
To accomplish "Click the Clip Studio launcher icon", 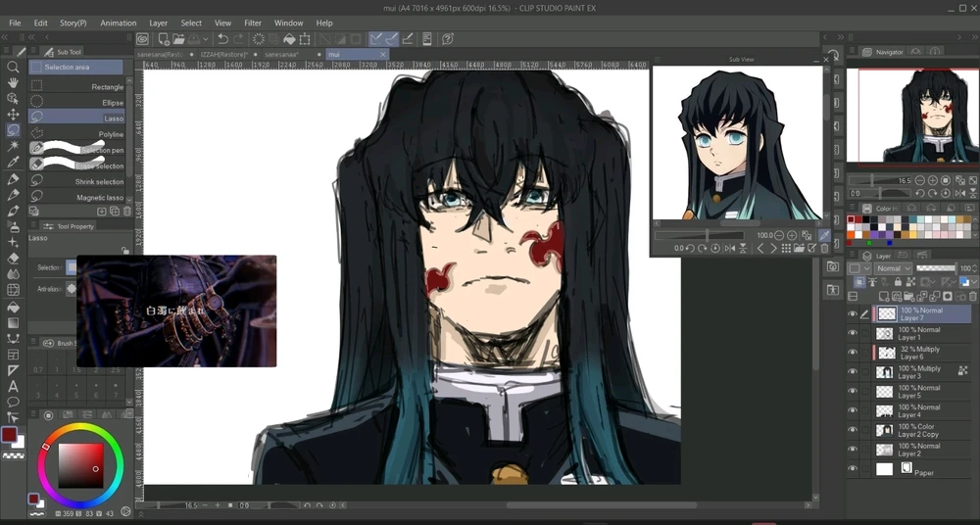I will pos(142,39).
